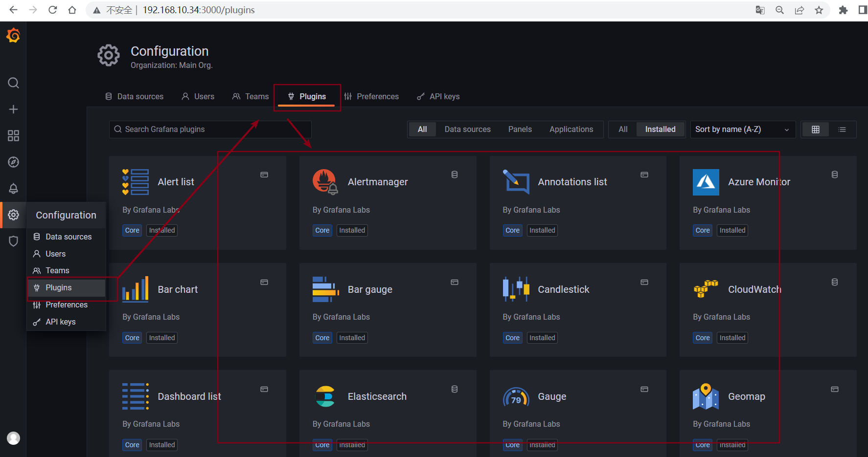
Task: Open the Server Admin shield icon
Action: pyautogui.click(x=13, y=241)
